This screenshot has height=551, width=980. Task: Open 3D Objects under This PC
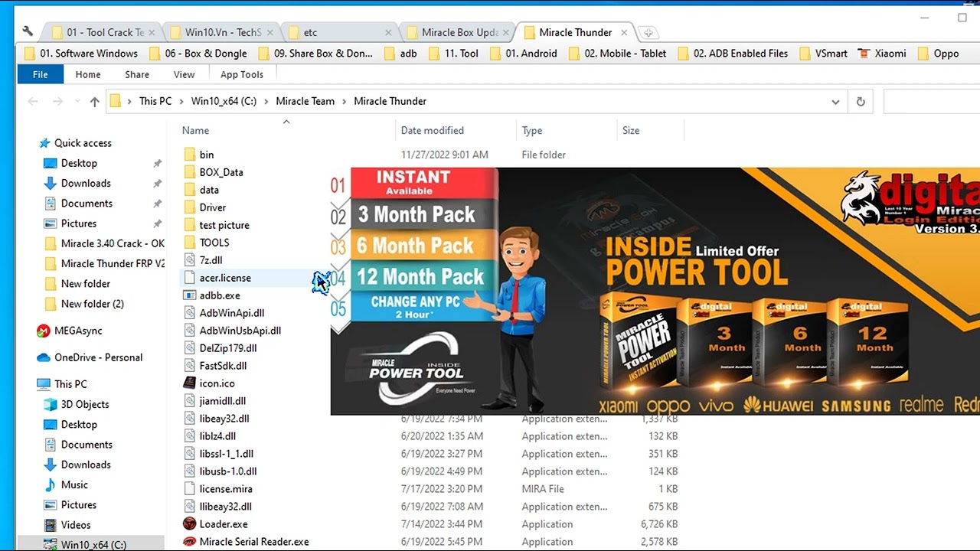coord(84,404)
